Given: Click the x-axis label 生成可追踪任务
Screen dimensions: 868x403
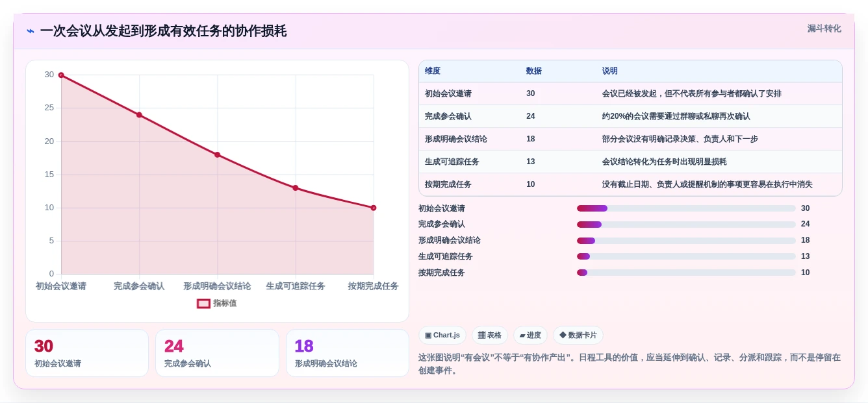Looking at the screenshot, I should coord(296,286).
